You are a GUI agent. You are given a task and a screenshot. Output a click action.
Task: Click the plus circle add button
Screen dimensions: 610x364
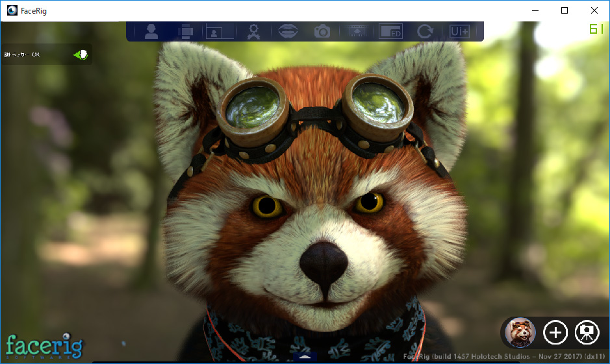(x=555, y=333)
